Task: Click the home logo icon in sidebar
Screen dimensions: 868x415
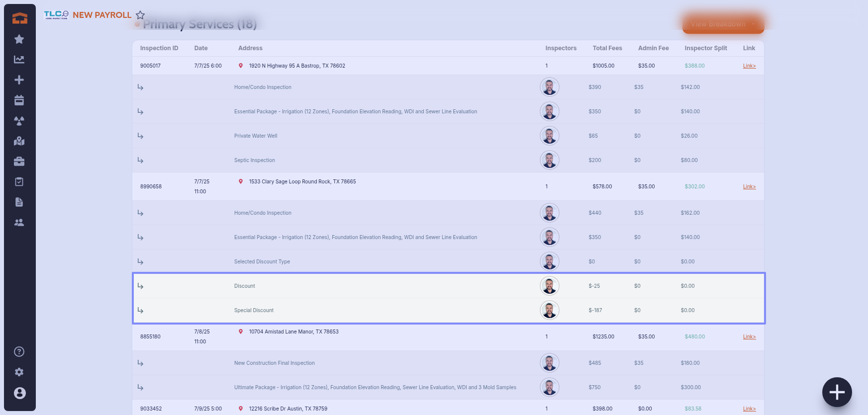Action: pyautogui.click(x=19, y=18)
